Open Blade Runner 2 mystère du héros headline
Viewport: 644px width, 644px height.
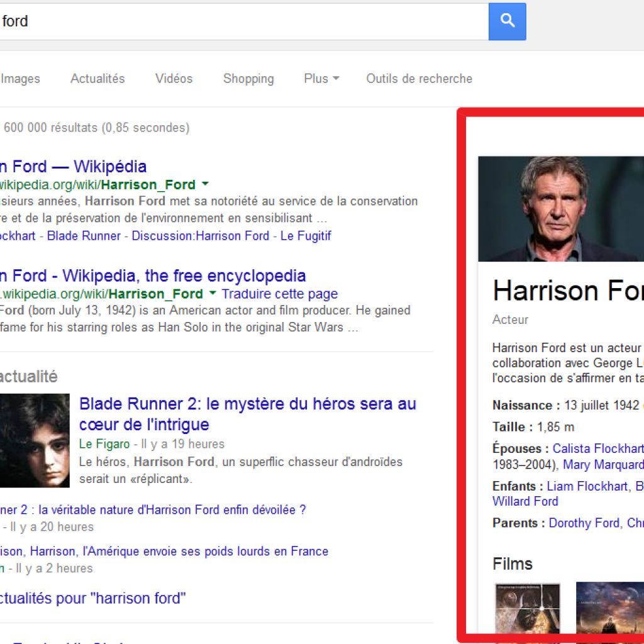247,414
